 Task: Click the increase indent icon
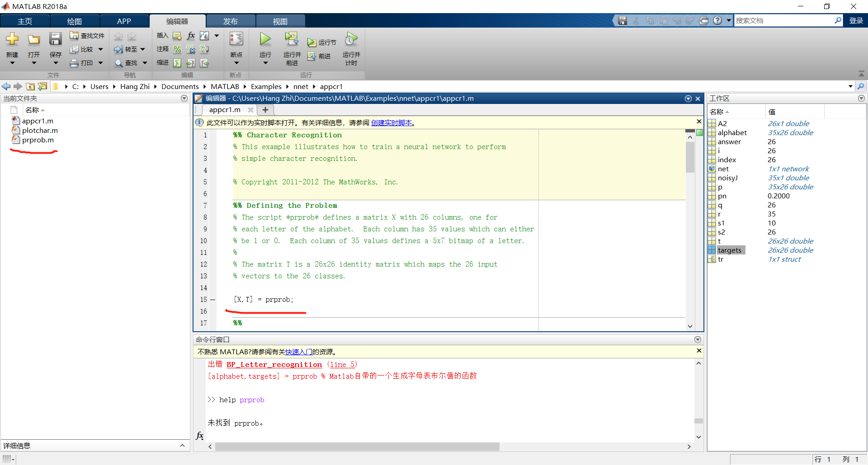pos(191,63)
